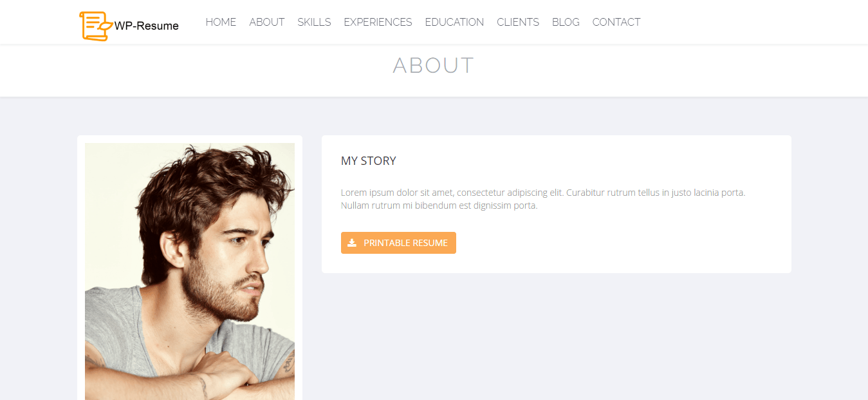The width and height of the screenshot is (868, 400).
Task: Click the large ABOUT section heading
Action: pos(433,66)
